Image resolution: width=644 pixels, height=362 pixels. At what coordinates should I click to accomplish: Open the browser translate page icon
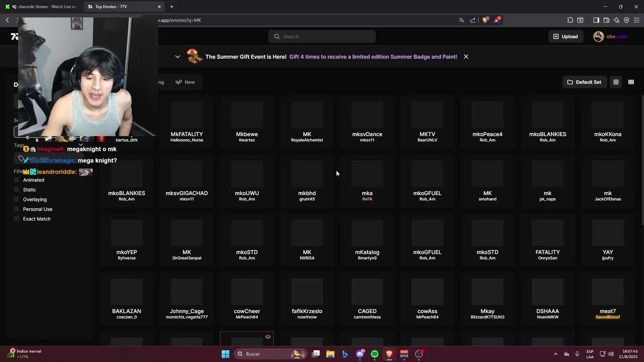(461, 20)
